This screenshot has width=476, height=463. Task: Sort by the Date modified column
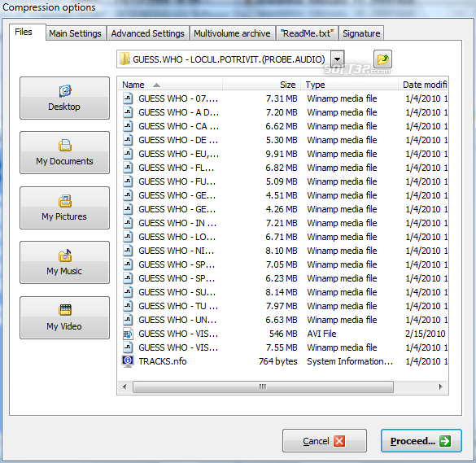(423, 85)
